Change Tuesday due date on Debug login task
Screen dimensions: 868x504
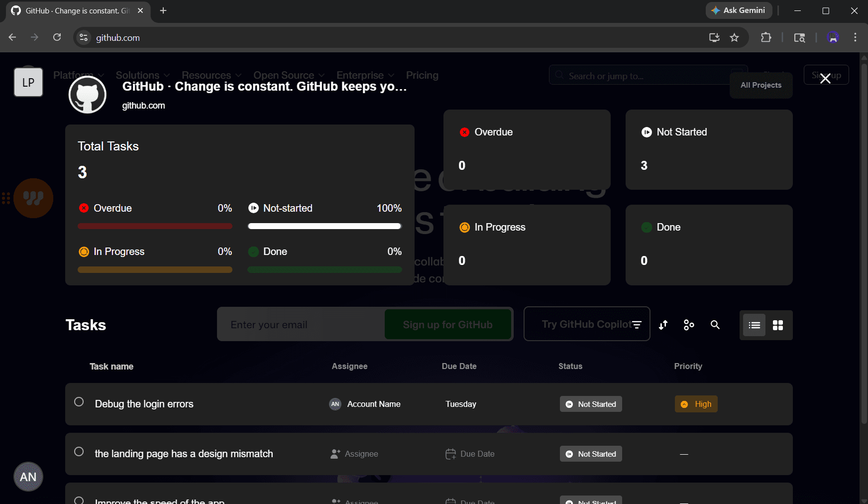[x=461, y=404]
